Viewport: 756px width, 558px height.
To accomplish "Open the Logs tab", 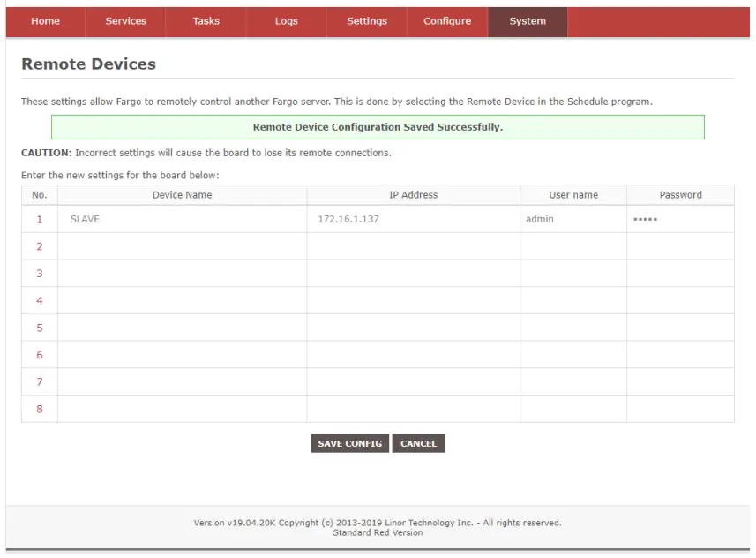I will click(287, 21).
